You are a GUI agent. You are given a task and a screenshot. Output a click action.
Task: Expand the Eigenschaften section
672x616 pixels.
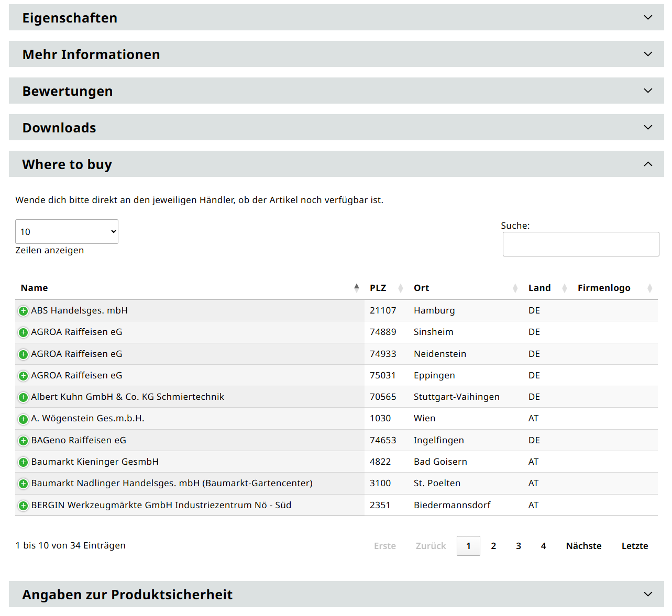point(336,17)
